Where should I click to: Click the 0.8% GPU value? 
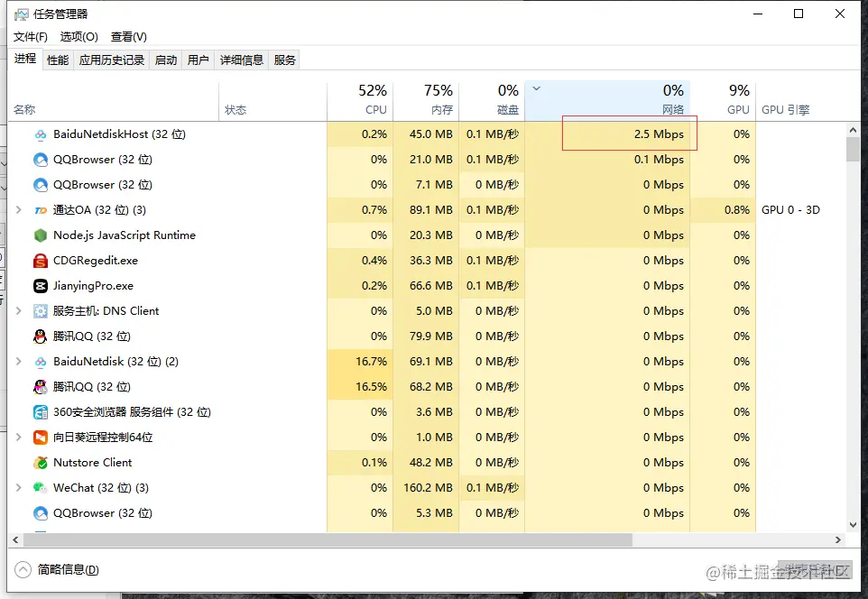point(737,210)
